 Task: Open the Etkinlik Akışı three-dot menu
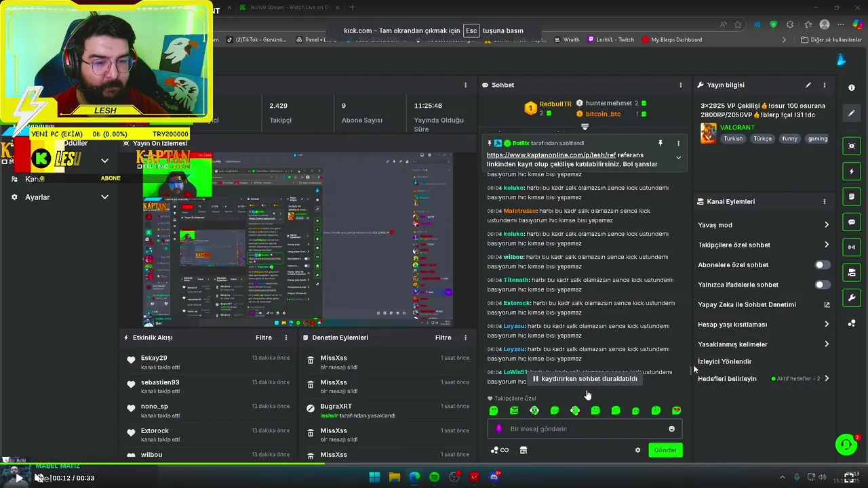pyautogui.click(x=286, y=338)
